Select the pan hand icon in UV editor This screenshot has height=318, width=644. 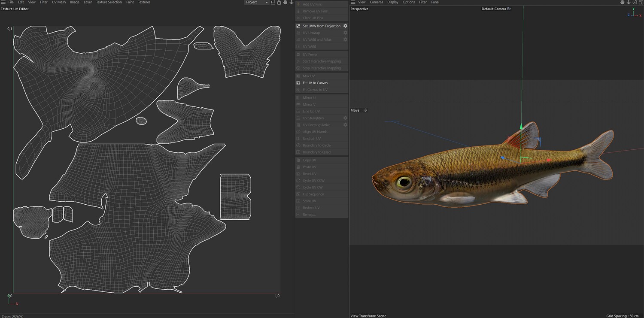[x=285, y=2]
